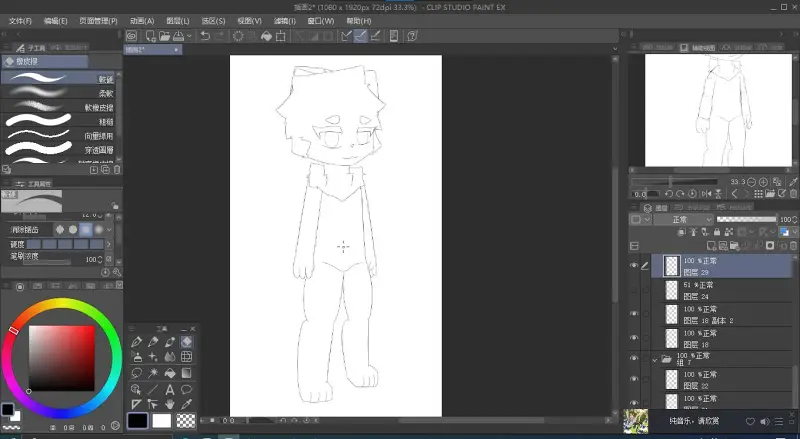Expand anti-aliasing options dropdown
The width and height of the screenshot is (800, 439).
pos(109,230)
